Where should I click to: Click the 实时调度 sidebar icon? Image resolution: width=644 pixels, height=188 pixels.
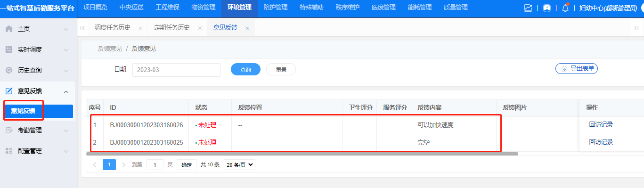coord(9,49)
